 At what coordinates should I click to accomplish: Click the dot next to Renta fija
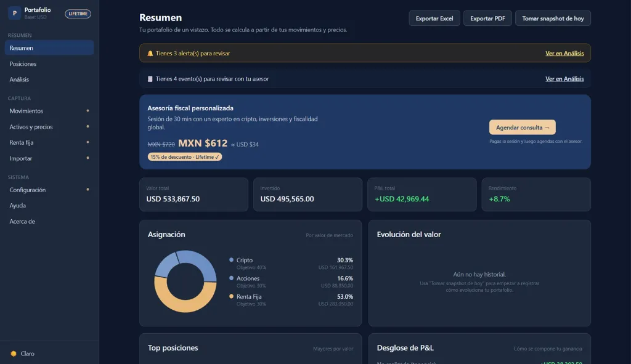(88, 142)
